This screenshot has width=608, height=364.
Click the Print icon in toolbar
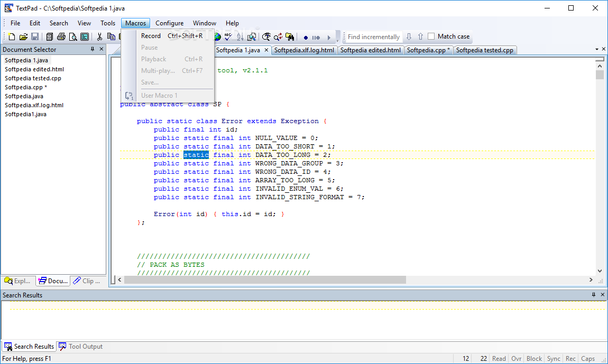coord(61,36)
